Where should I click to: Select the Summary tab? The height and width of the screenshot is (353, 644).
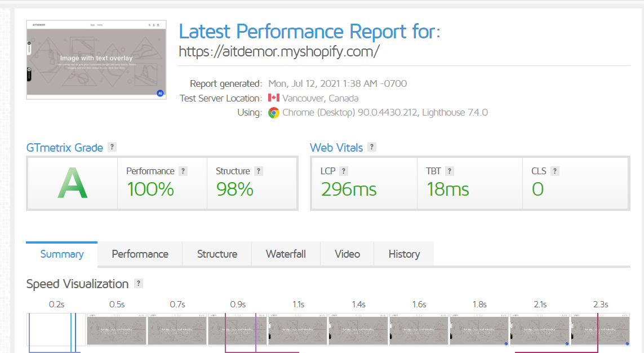(61, 254)
